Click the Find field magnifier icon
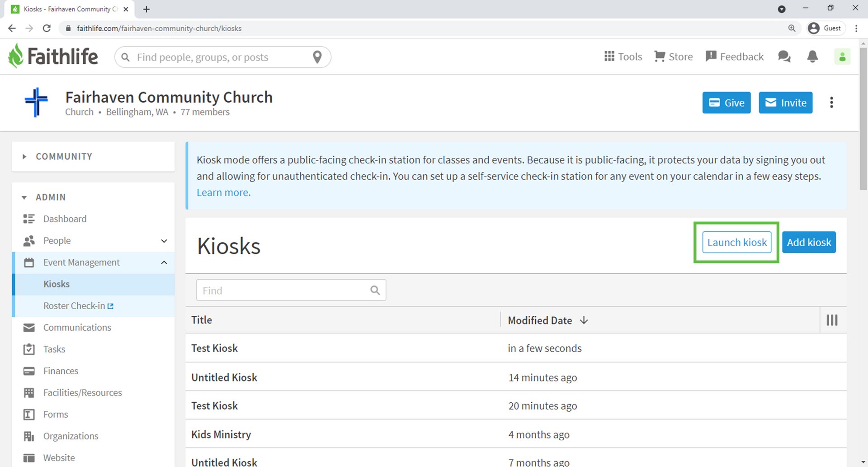Image resolution: width=868 pixels, height=467 pixels. point(375,290)
